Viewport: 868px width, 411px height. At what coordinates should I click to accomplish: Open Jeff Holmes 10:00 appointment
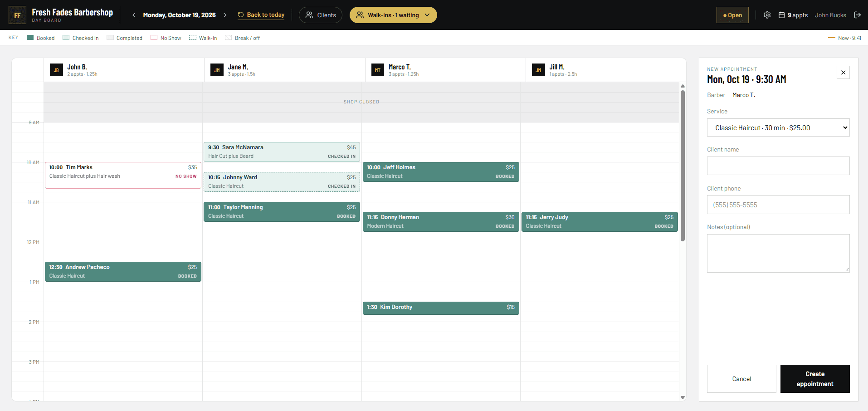(x=441, y=172)
